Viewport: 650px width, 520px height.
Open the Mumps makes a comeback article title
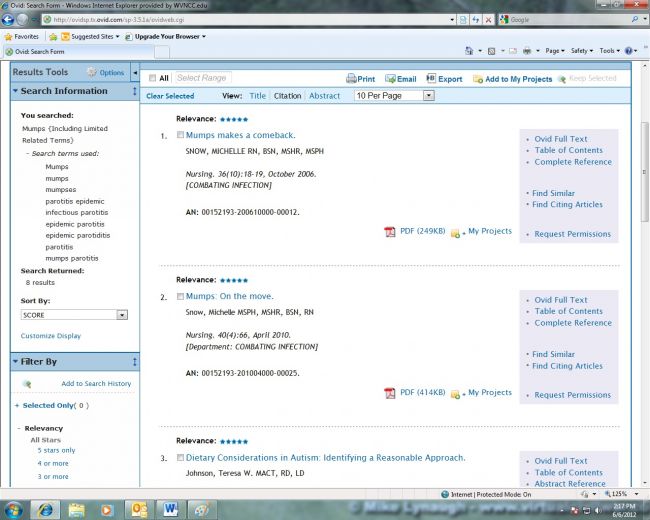click(240, 135)
